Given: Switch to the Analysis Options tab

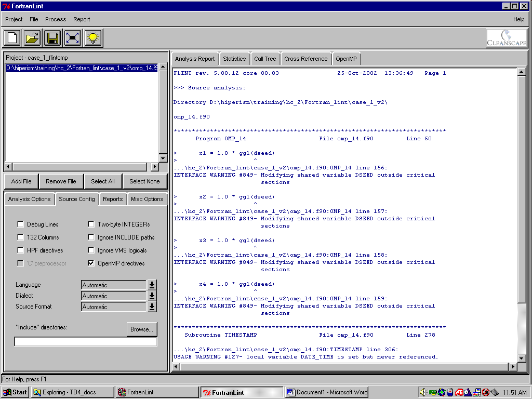Looking at the screenshot, I should 29,199.
